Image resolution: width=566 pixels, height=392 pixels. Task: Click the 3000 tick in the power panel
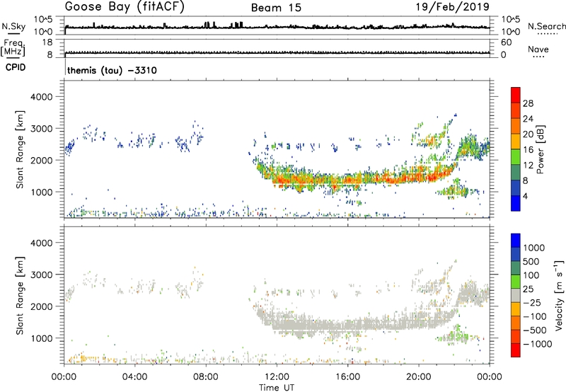41,129
